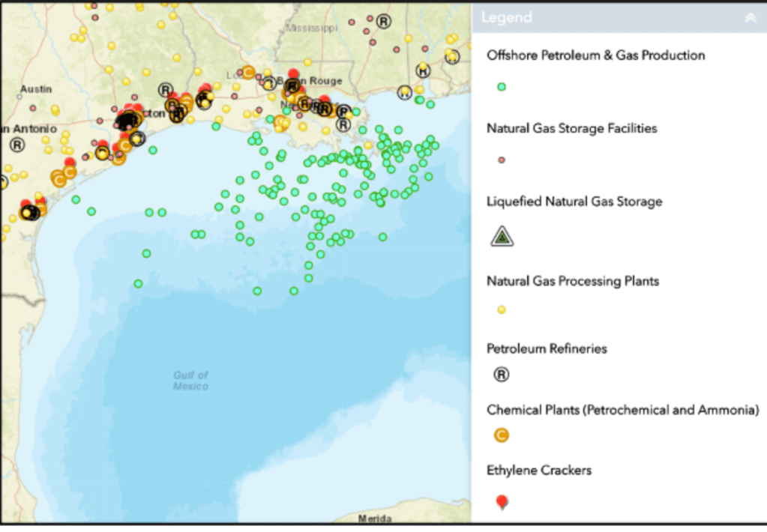
Task: Click the refinery R marker northeast of Mississippi label
Action: (x=383, y=22)
